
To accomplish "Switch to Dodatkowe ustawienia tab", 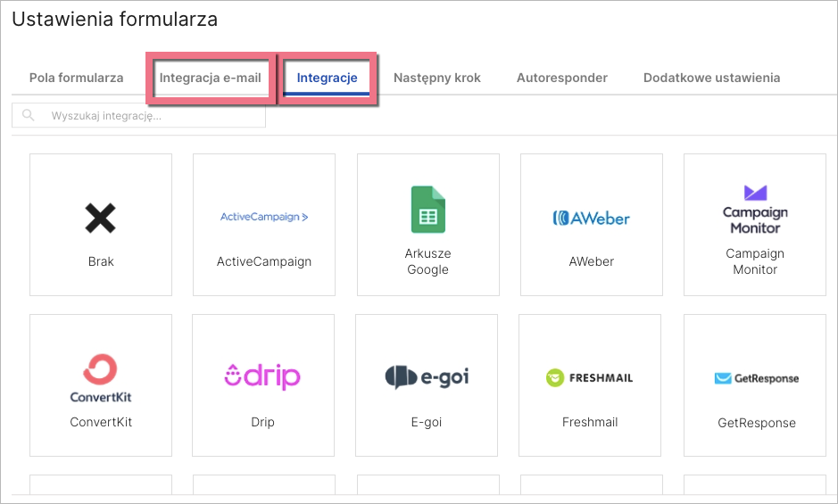I will (x=711, y=78).
